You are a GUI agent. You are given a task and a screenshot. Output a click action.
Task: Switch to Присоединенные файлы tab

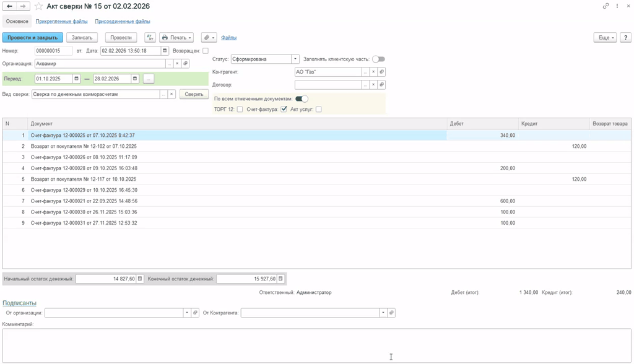coord(123,22)
